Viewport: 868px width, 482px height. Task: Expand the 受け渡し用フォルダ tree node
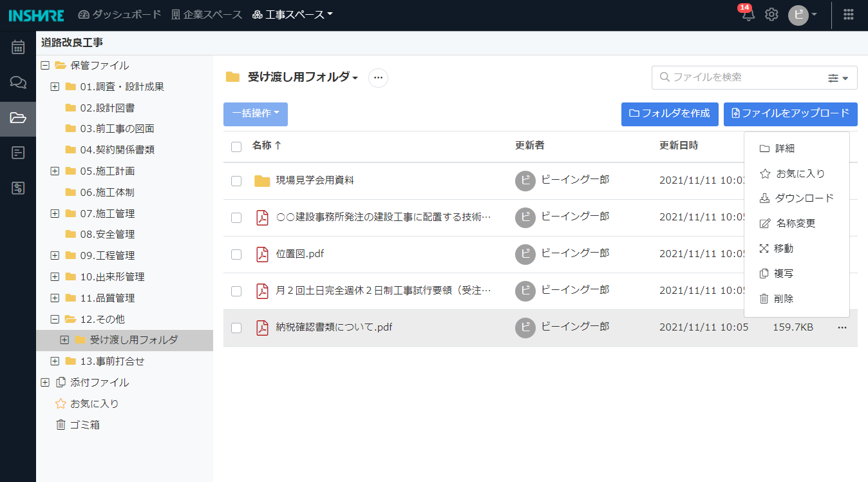pos(64,340)
